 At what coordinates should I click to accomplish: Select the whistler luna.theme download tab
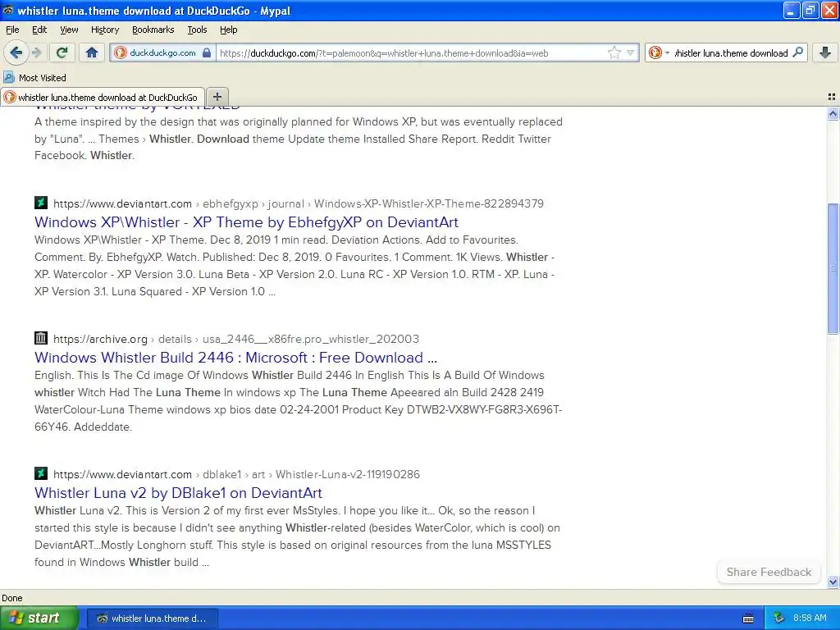103,97
